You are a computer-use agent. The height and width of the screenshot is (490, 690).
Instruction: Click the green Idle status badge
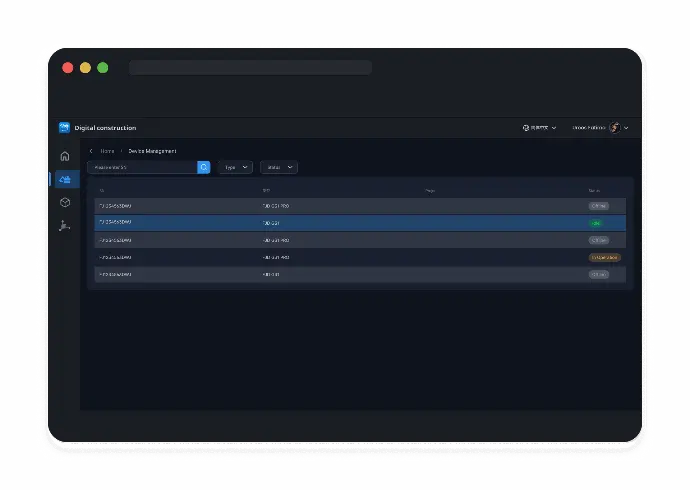pos(597,223)
